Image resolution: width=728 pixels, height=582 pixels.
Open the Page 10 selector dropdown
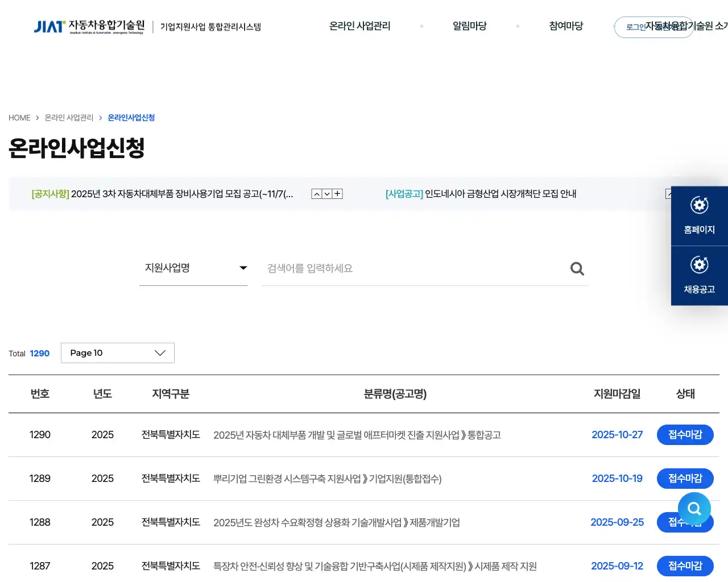pyautogui.click(x=117, y=352)
